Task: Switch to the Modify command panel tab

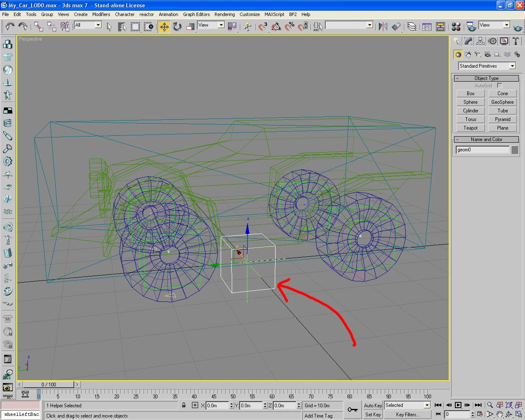Action: [x=468, y=41]
